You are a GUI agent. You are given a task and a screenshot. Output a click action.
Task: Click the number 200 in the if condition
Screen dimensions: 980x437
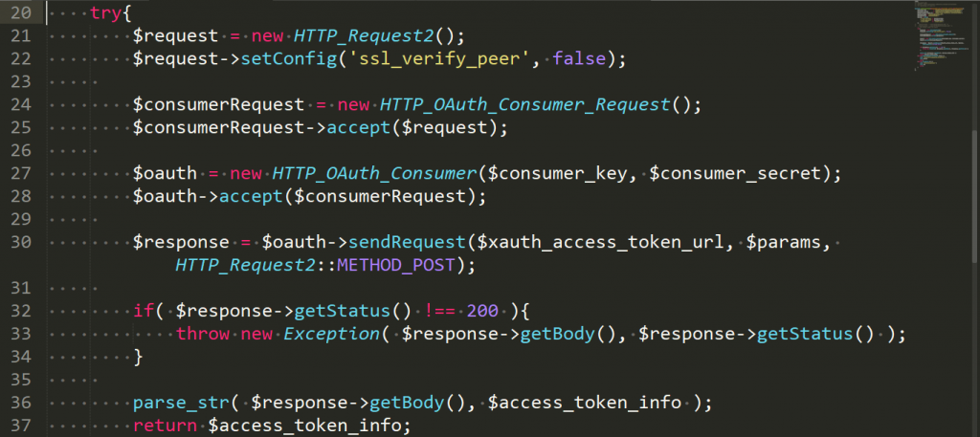pos(482,311)
